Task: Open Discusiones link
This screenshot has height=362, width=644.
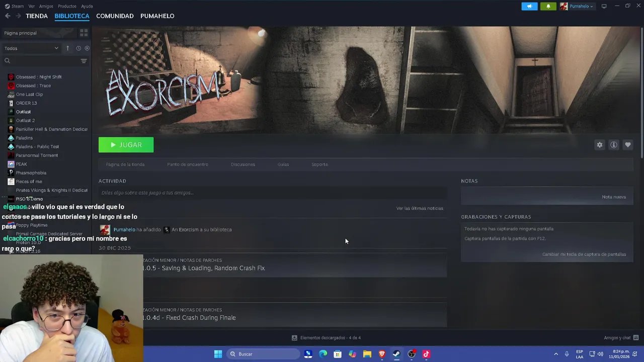Action: [243, 164]
